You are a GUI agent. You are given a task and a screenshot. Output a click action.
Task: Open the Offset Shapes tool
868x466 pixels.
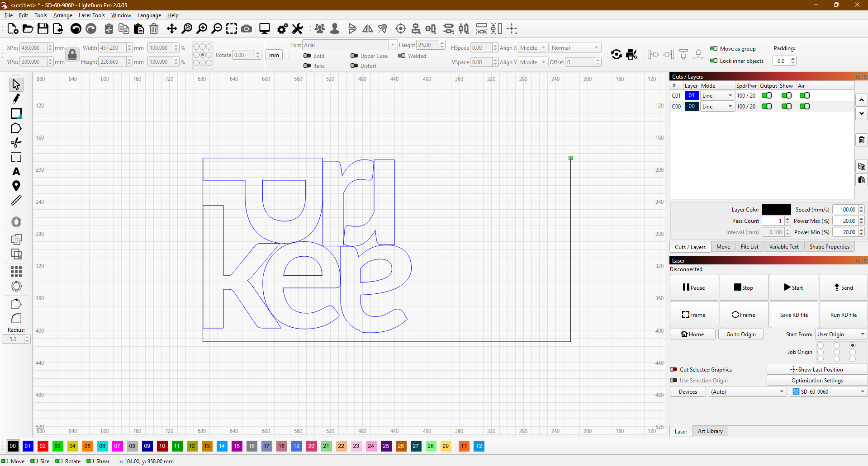[16, 222]
